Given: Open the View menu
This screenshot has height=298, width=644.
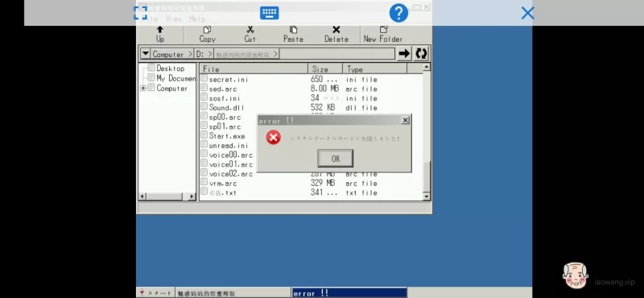Looking at the screenshot, I should (174, 19).
